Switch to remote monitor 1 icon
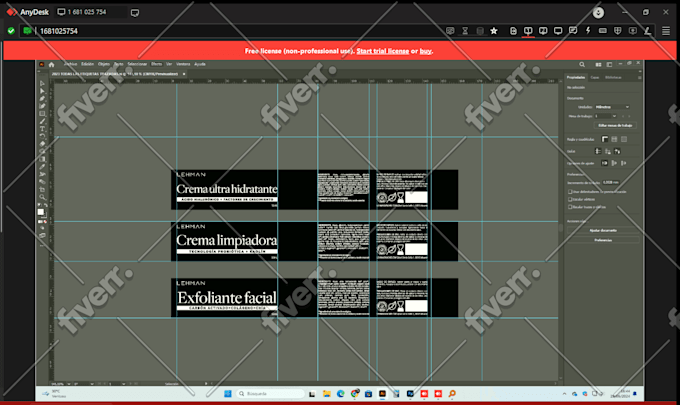 pyautogui.click(x=528, y=31)
